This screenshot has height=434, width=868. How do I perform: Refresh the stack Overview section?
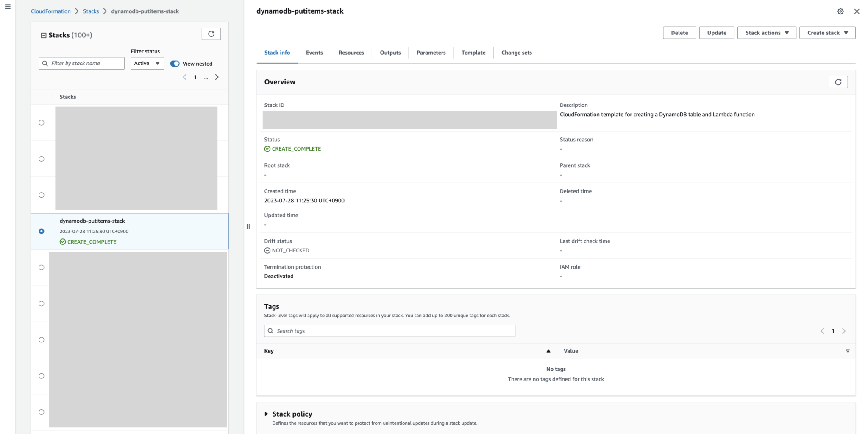[x=838, y=81]
